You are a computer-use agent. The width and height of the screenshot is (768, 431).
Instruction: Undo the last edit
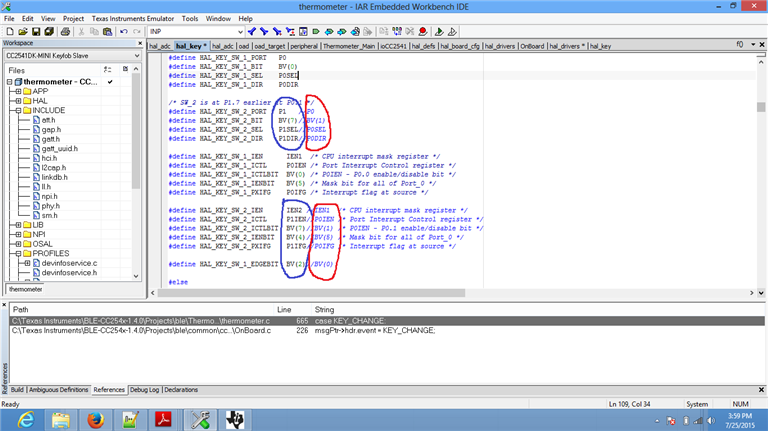[x=123, y=32]
